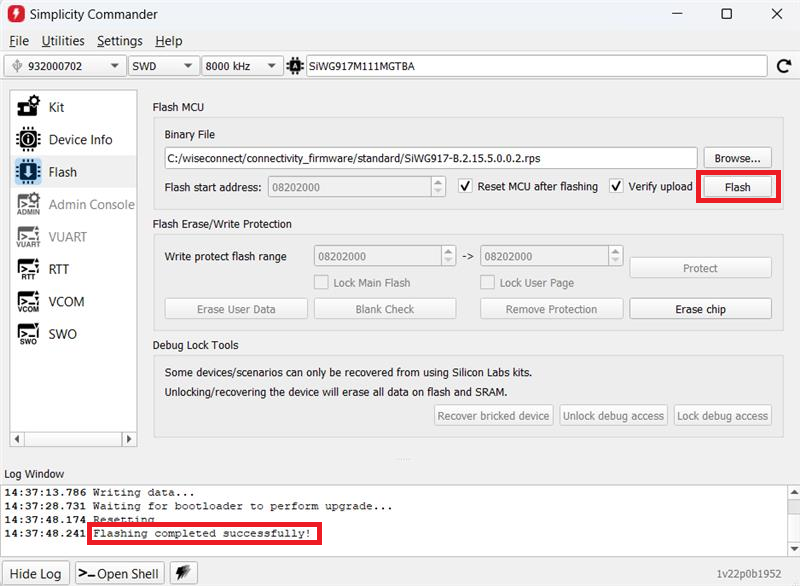Click the refresh icon beside device field
The height and width of the screenshot is (586, 800).
tap(784, 66)
